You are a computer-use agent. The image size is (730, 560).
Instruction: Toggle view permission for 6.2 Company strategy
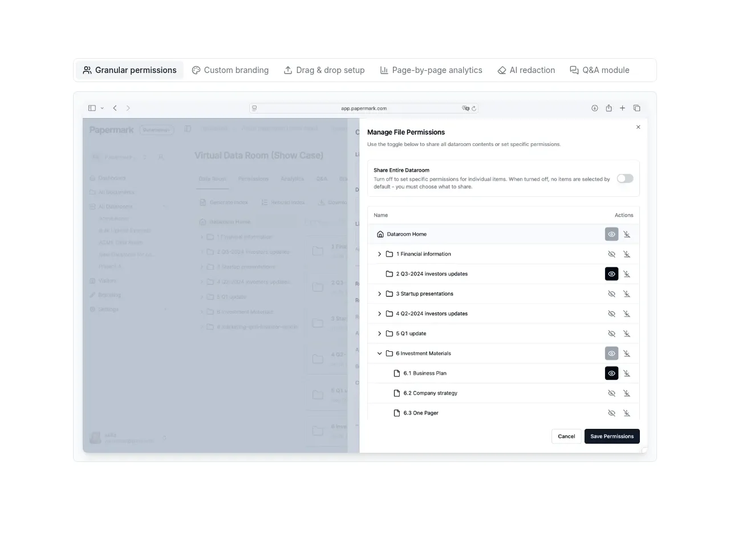pyautogui.click(x=611, y=393)
